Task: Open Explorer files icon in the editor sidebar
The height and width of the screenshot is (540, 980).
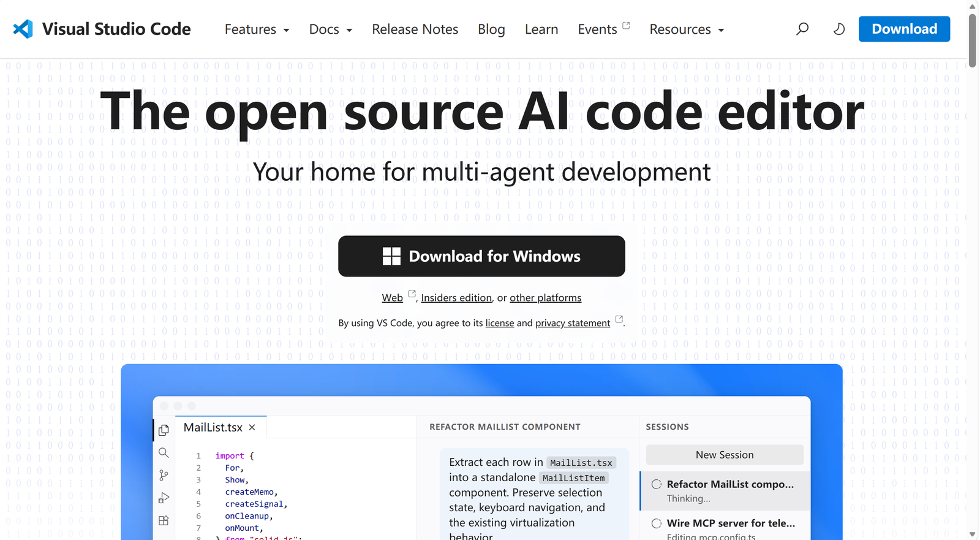Action: 164,430
